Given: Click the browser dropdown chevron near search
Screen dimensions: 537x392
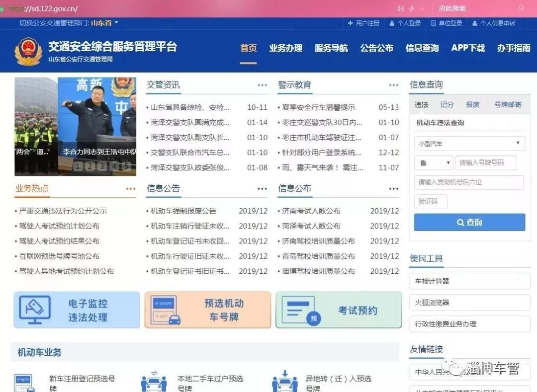Looking at the screenshot, I should point(422,8).
